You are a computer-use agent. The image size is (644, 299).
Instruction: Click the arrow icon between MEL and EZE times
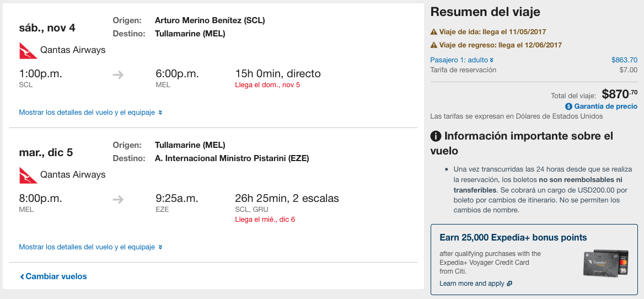click(119, 200)
